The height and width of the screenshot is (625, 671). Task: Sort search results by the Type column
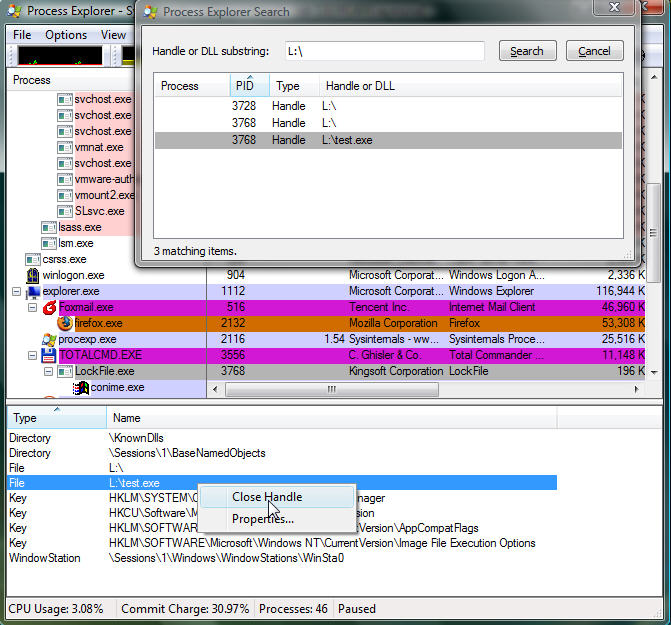pyautogui.click(x=294, y=86)
